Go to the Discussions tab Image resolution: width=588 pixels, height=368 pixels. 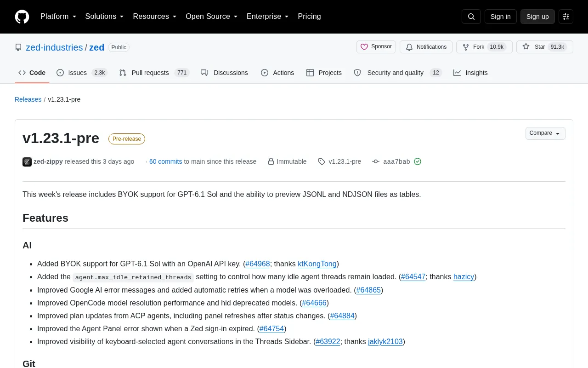pyautogui.click(x=224, y=73)
